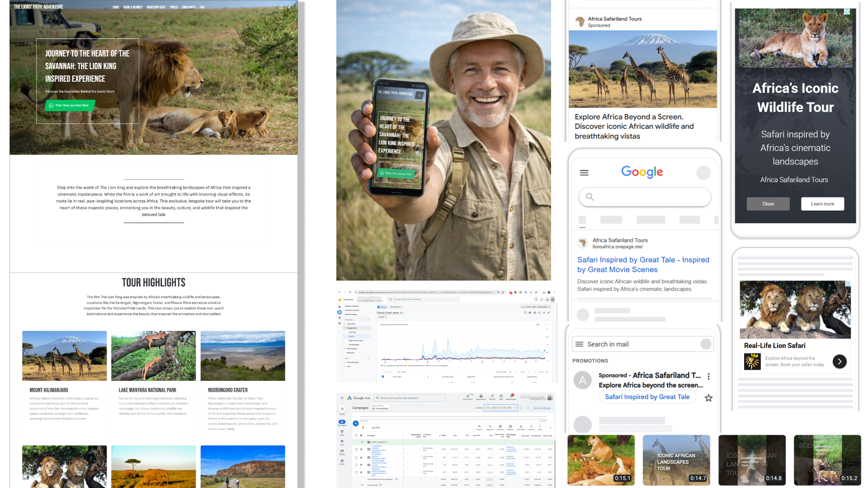
Task: Click the Safari Inspired by Great Tale email chip
Action: coord(647,397)
